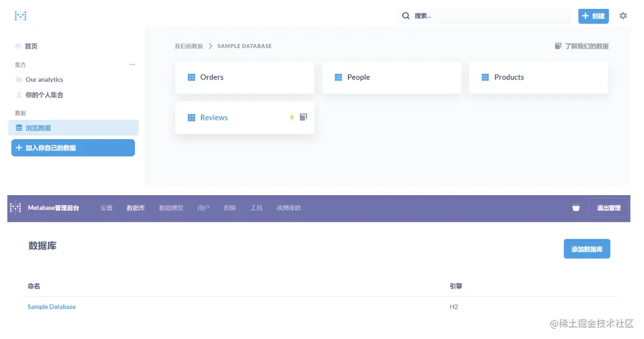
Task: Open the Reviews table card
Action: 245,118
